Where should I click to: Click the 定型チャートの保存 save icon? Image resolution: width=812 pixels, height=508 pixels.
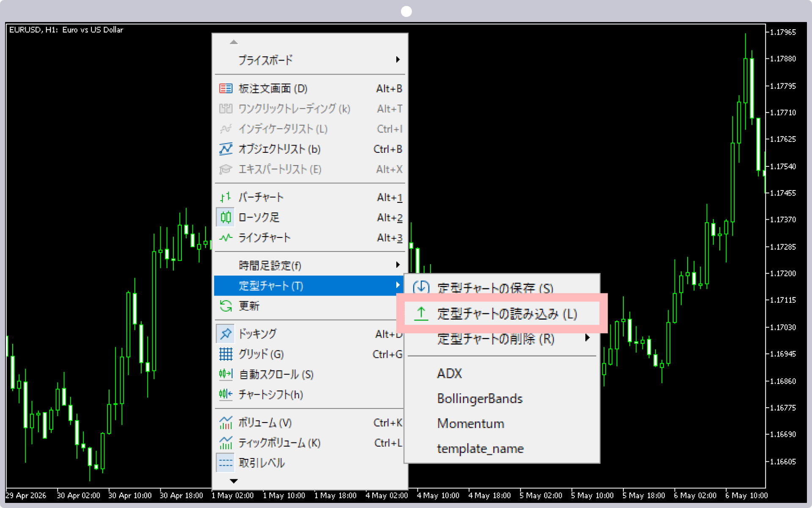421,288
